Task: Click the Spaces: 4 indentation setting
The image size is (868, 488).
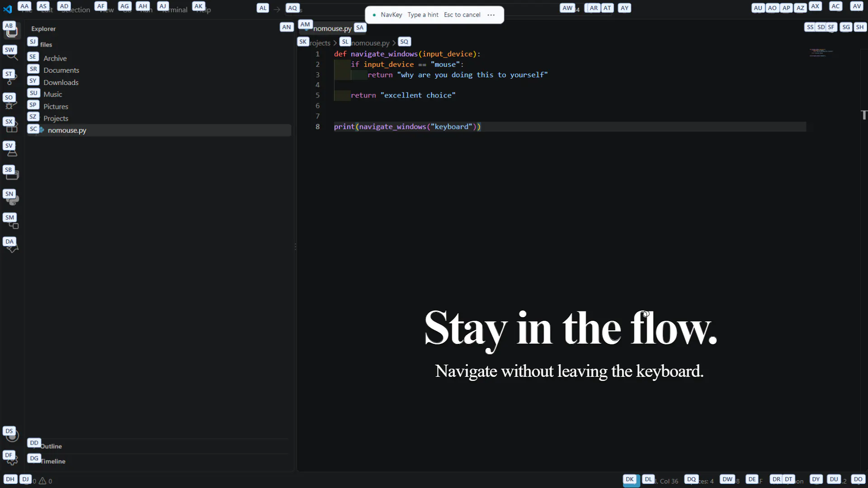Action: pos(699,481)
